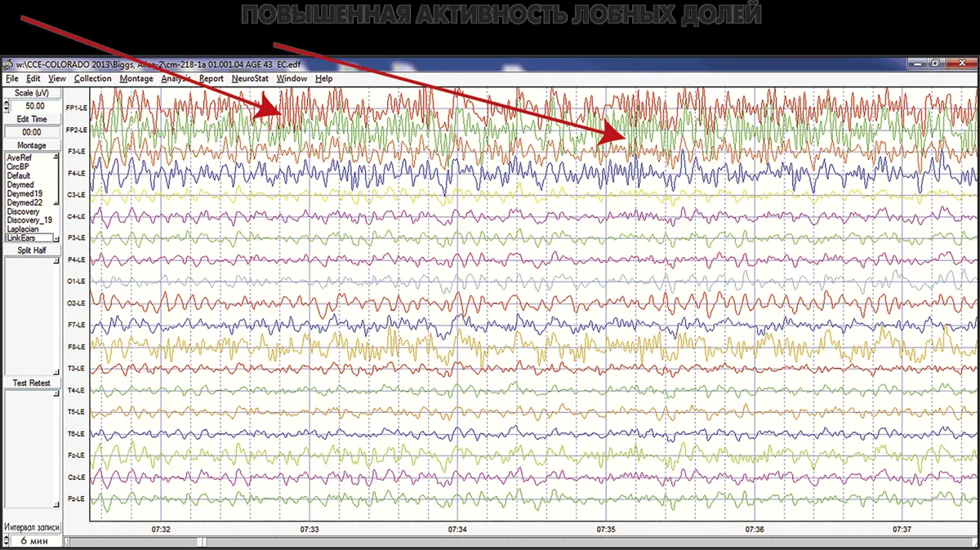Screen dimensions: 980x550
Task: Click the application icon in the title bar
Action: pyautogui.click(x=7, y=64)
